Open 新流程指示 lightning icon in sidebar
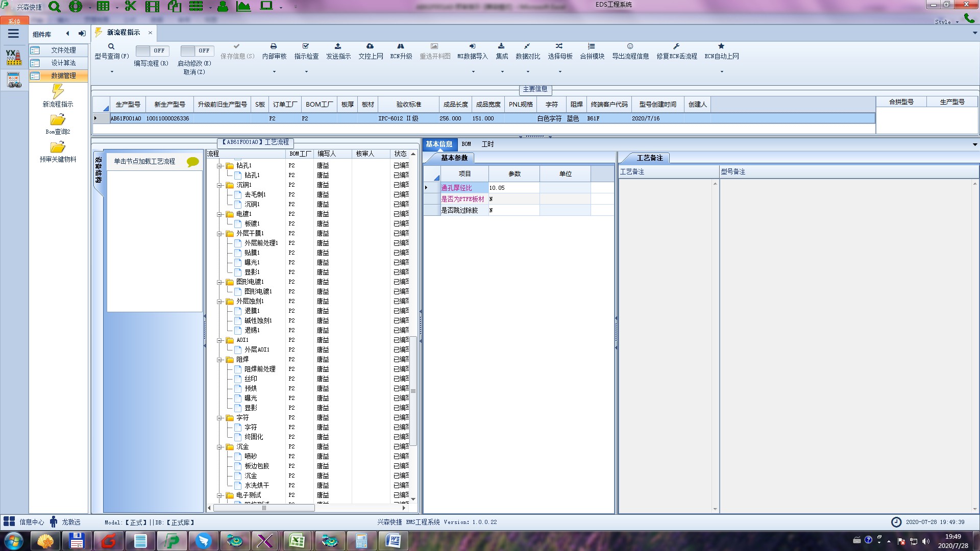Screen dimensions: 980x551 click(x=58, y=92)
